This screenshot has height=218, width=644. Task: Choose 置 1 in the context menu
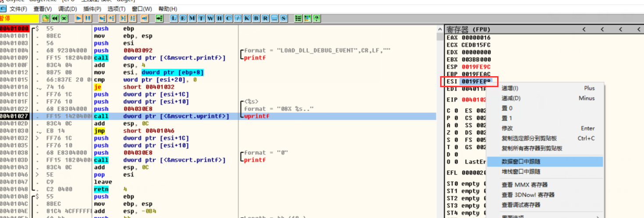click(x=545, y=118)
